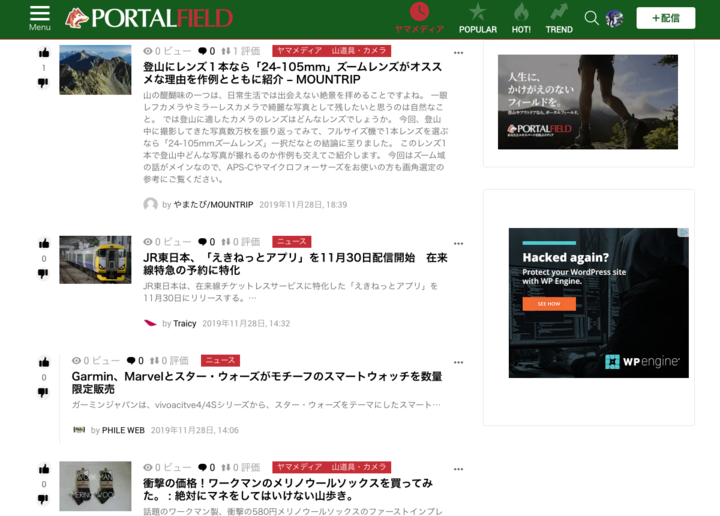Open the train thumbnail of JR東日本 article
This screenshot has height=516, width=720.
[95, 260]
